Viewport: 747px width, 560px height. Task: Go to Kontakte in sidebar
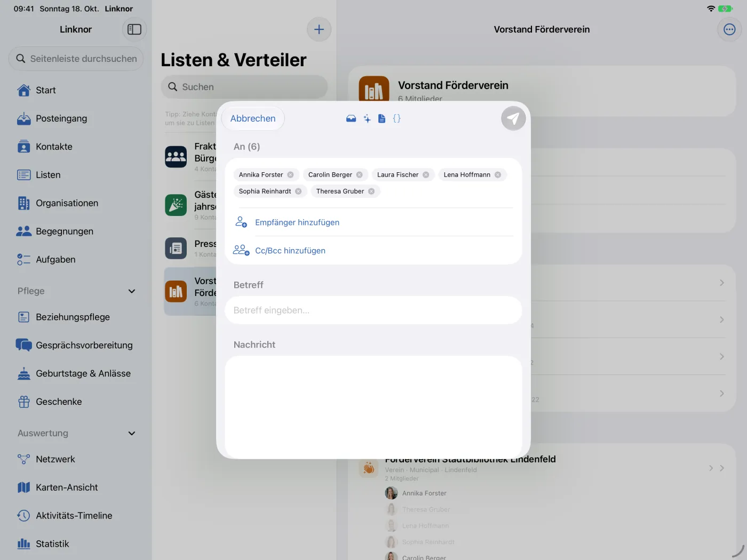pyautogui.click(x=76, y=147)
